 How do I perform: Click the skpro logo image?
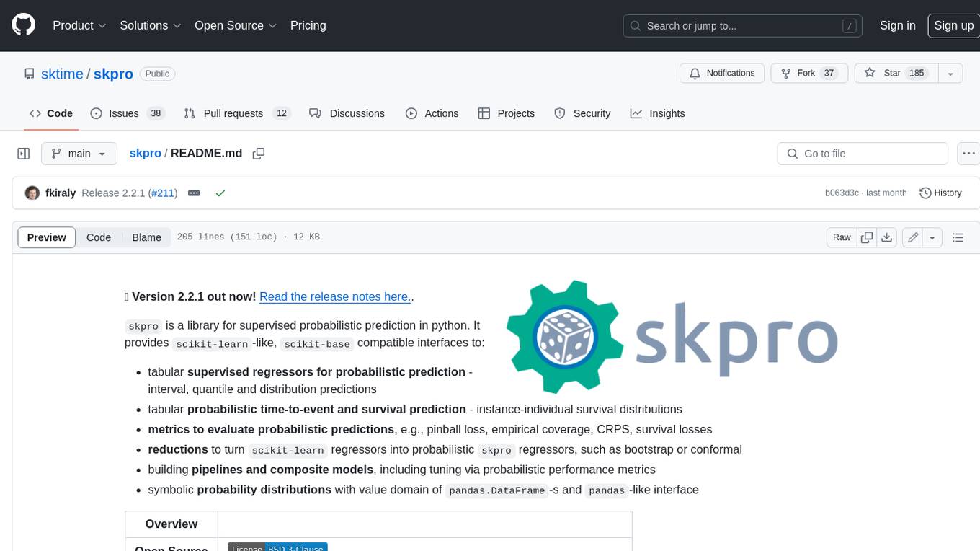pyautogui.click(x=672, y=337)
